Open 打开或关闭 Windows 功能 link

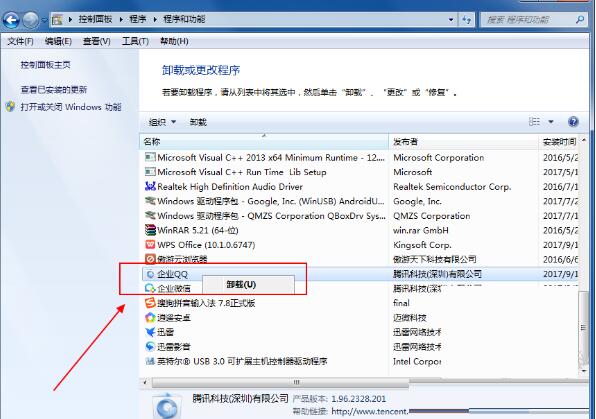[71, 107]
